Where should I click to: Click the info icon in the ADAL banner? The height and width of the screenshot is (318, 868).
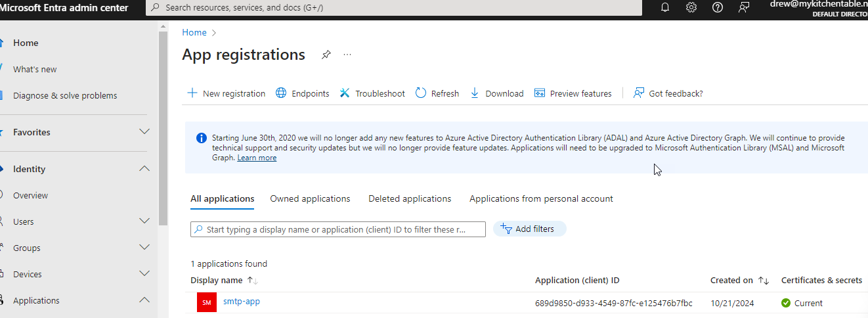(202, 138)
